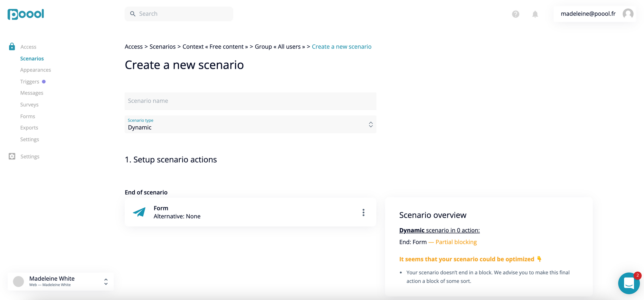Click the lock icon next to Access
Image resolution: width=644 pixels, height=300 pixels.
12,46
